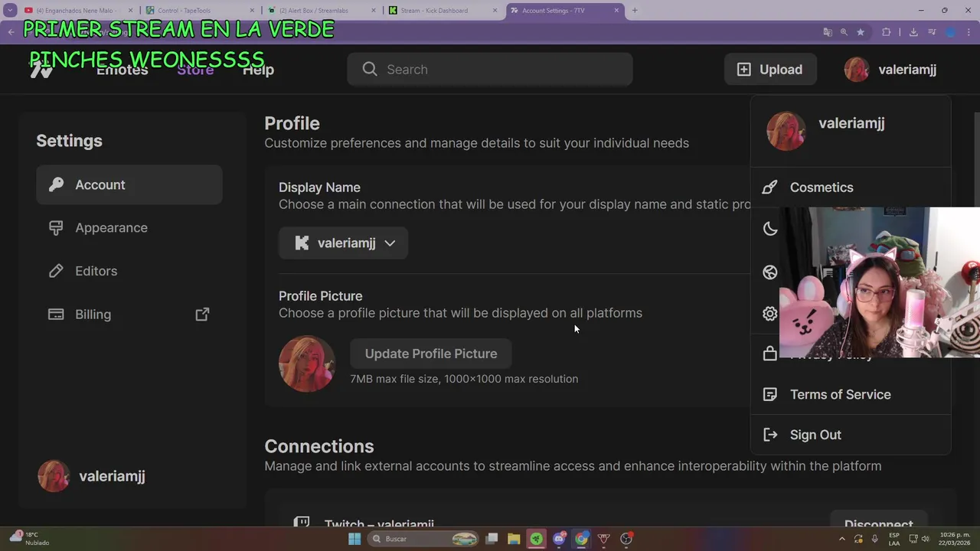The image size is (980, 551).
Task: Click the ESP LAA language indicator
Action: coord(894,539)
